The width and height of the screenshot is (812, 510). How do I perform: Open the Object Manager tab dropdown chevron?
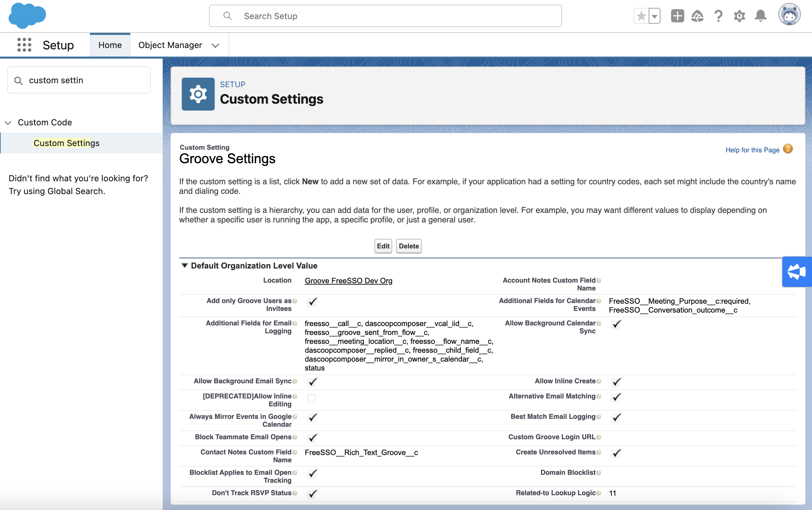click(x=215, y=45)
